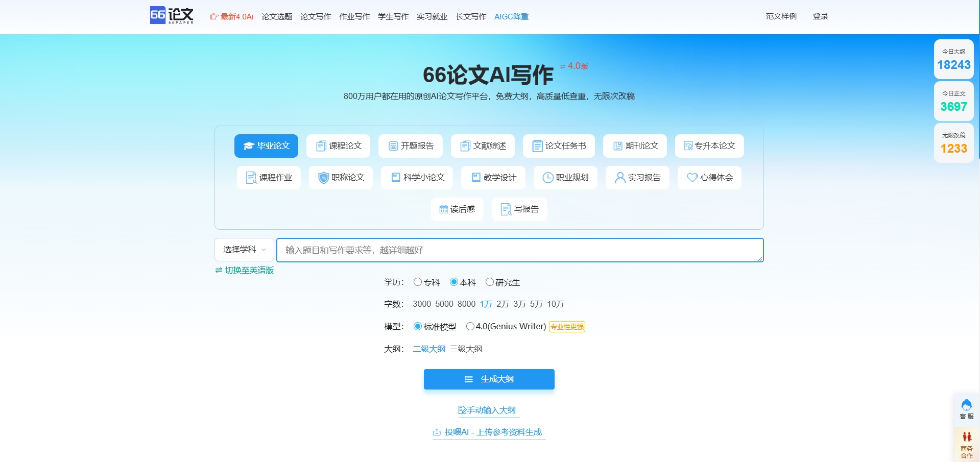The image size is (980, 462).
Task: Focus the topic and requirements input field
Action: [x=519, y=250]
